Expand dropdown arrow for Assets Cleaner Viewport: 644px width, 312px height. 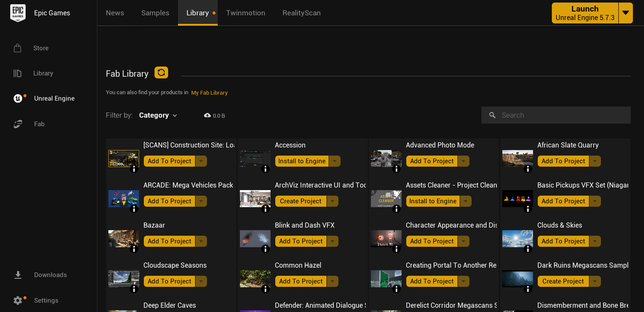point(466,201)
